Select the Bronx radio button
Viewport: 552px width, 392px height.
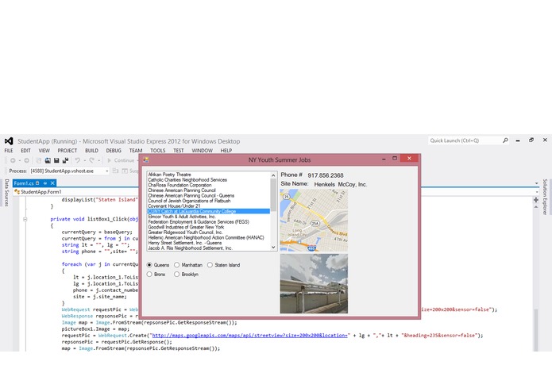pos(149,274)
